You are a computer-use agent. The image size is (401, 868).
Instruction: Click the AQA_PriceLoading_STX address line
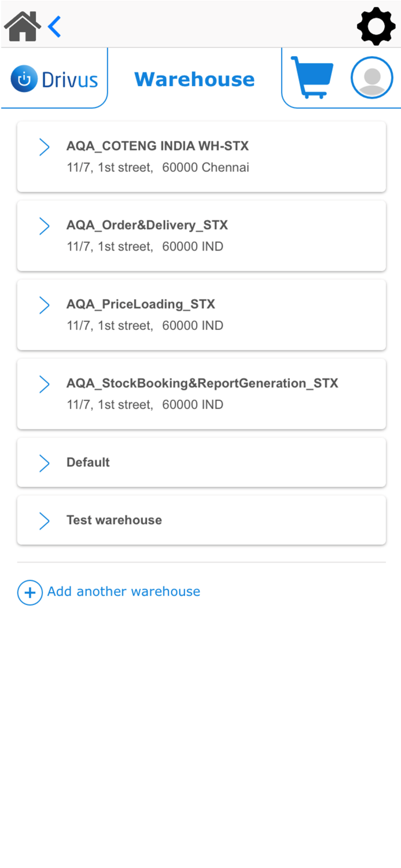[x=145, y=326]
